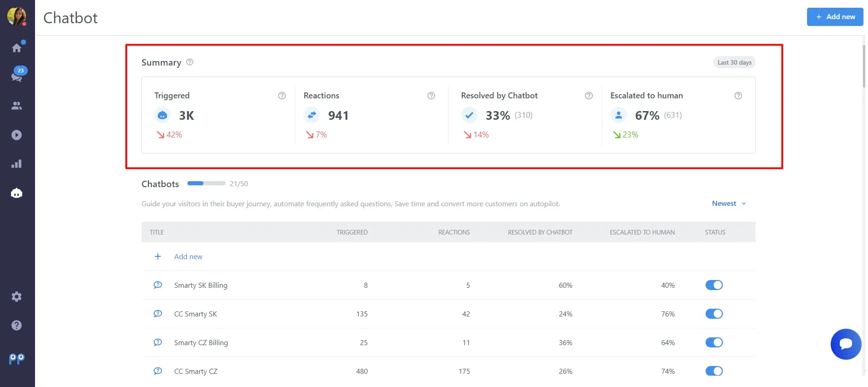The image size is (868, 387).
Task: Show help for Summary heading
Action: (x=190, y=62)
